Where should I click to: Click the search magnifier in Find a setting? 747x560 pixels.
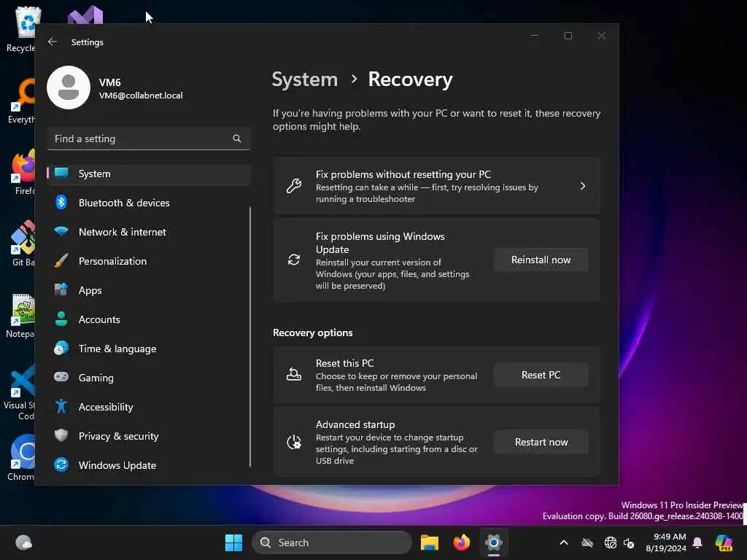237,139
